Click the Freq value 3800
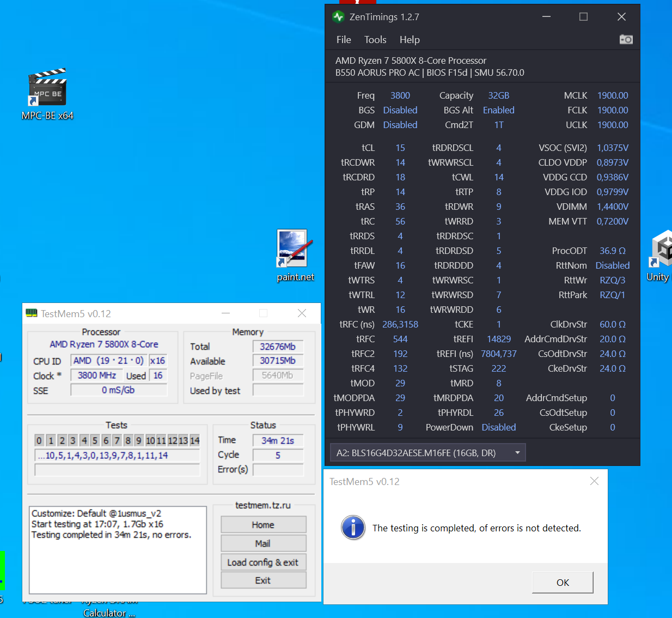 pos(400,95)
